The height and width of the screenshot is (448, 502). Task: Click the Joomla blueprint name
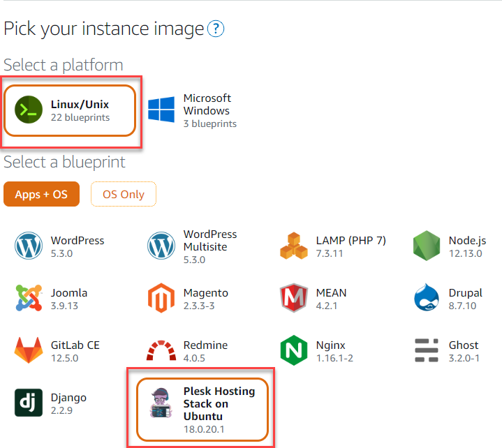point(69,293)
